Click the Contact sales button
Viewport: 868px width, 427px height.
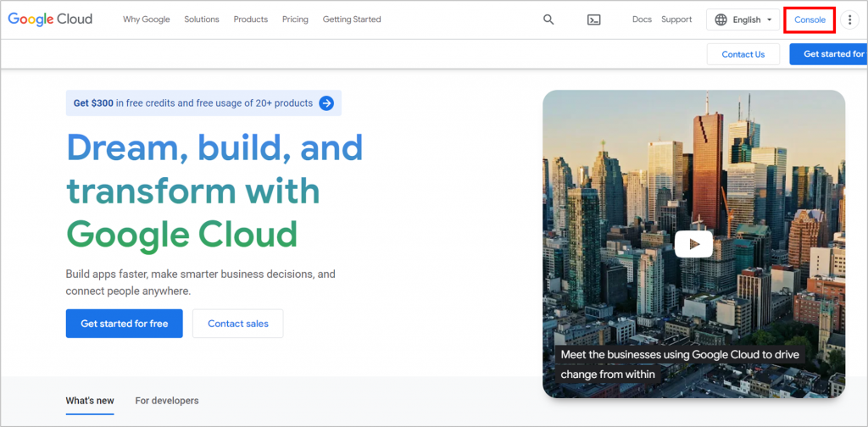[x=238, y=324]
